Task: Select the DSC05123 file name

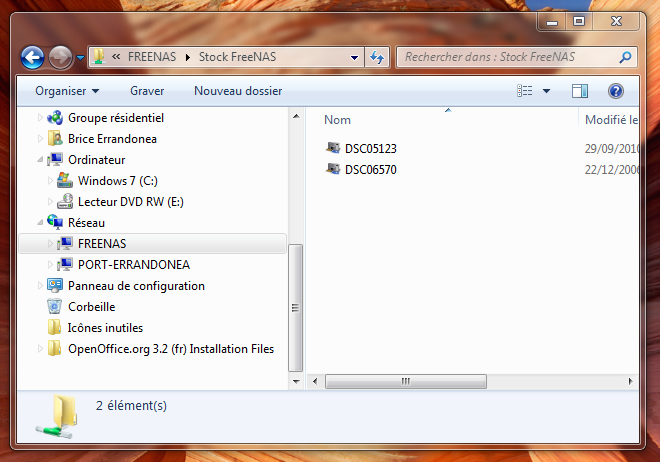Action: tap(371, 149)
